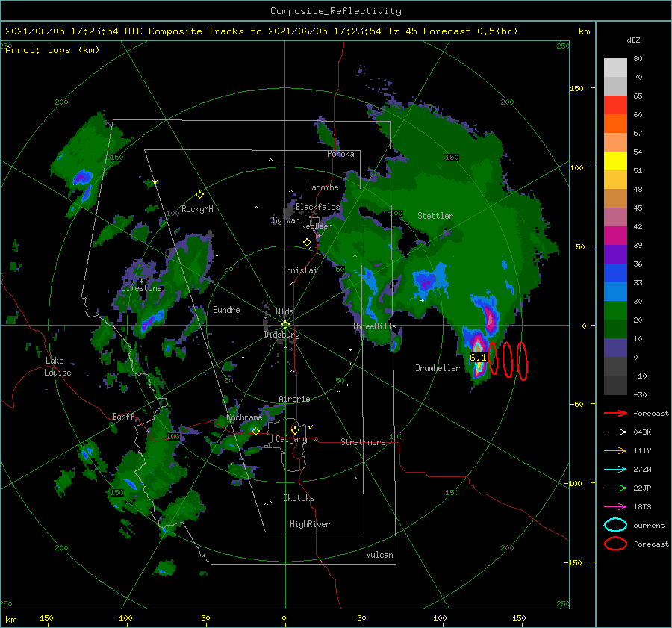Click the first red forecast ellipse beside storm
672x628 pixels.
click(x=493, y=358)
